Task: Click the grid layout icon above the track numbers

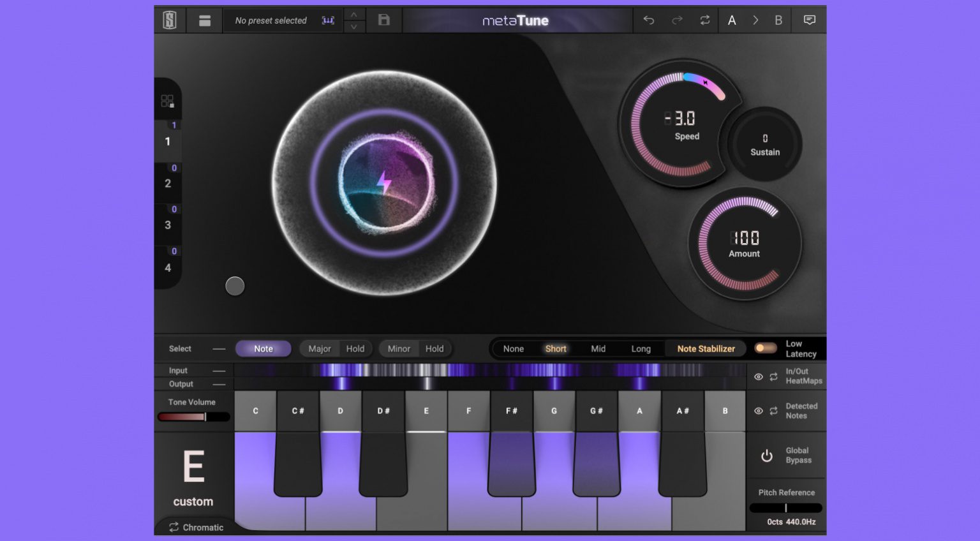Action: pos(168,101)
